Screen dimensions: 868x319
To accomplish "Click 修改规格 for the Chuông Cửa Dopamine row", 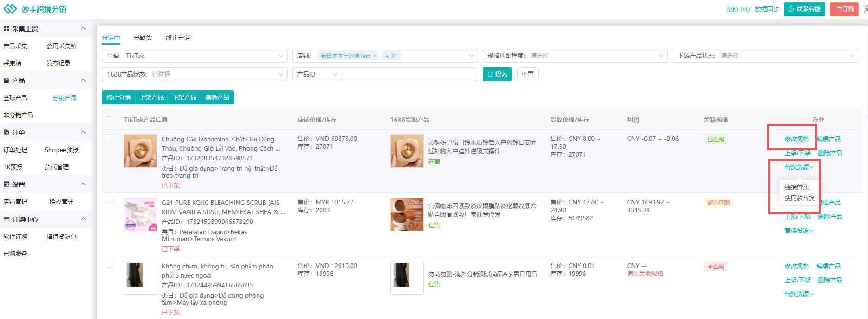I will pyautogui.click(x=797, y=139).
